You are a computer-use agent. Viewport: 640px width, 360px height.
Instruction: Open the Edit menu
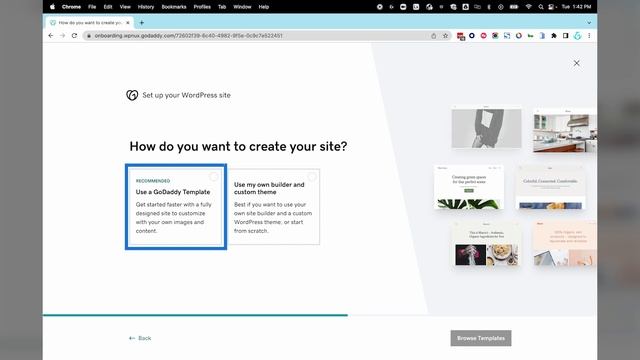coord(108,7)
